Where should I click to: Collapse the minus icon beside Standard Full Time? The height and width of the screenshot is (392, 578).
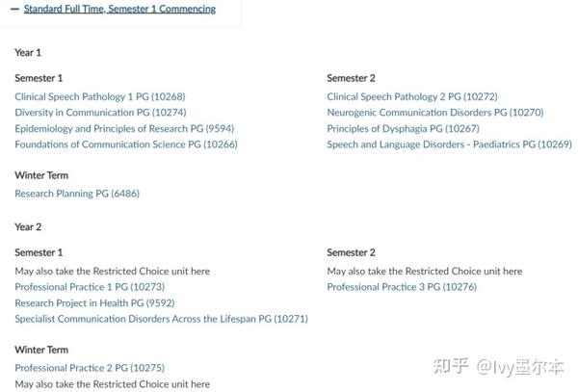point(14,10)
